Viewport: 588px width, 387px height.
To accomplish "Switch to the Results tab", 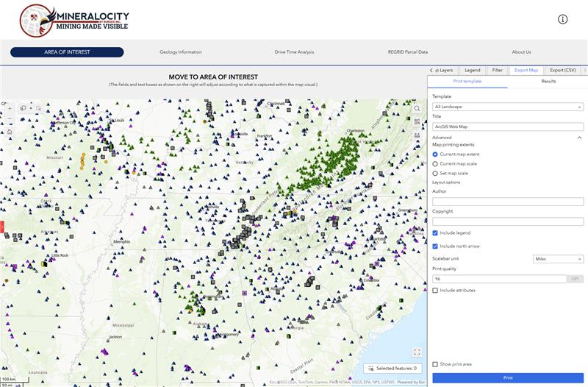I will [548, 81].
